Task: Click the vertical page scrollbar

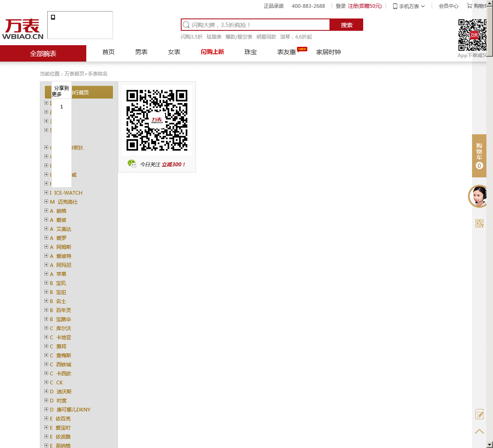Action: 490,224
